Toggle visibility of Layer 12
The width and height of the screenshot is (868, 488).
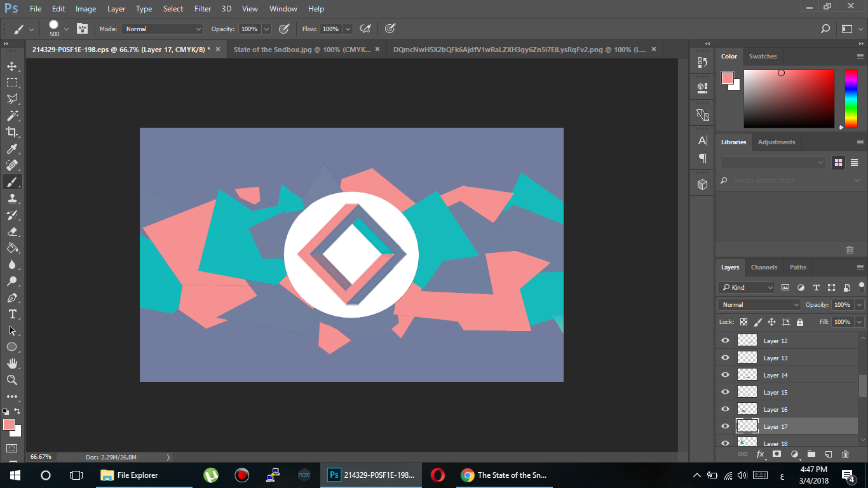(x=724, y=340)
